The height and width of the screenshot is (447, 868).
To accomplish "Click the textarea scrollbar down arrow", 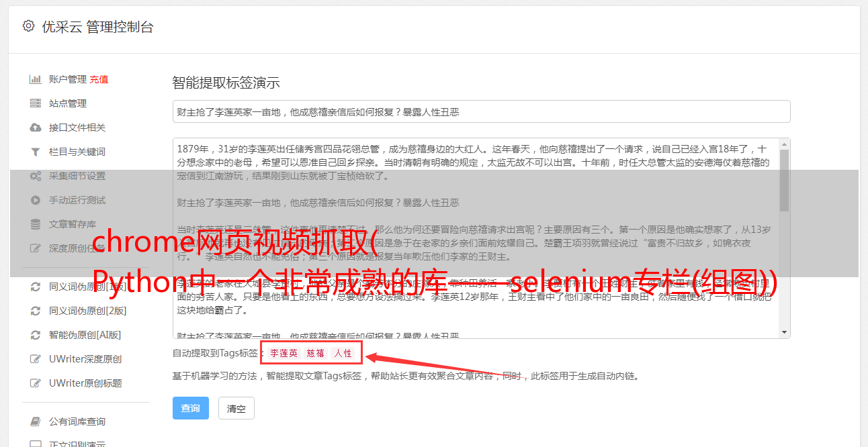I will coord(785,332).
